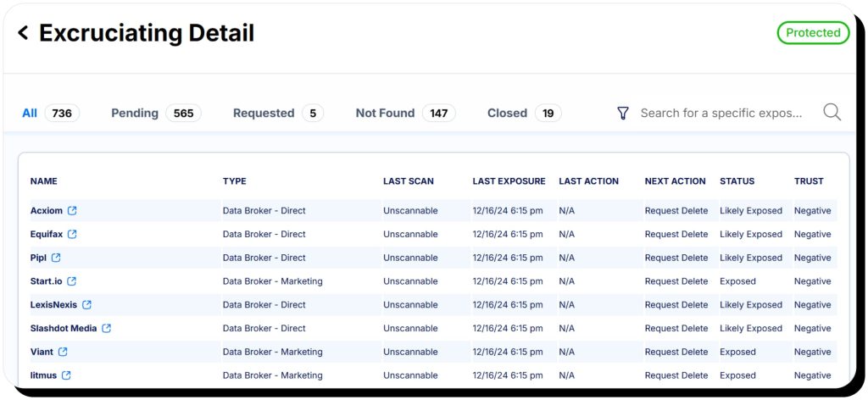868x400 pixels.
Task: Click Exposed status in Start.io row
Action: (x=738, y=281)
